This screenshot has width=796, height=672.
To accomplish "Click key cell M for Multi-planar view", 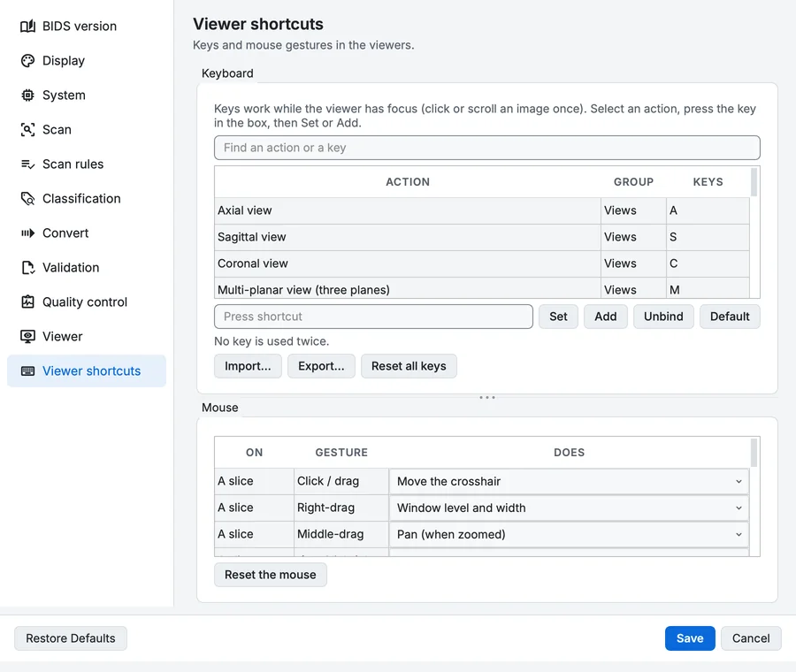I will pyautogui.click(x=708, y=289).
